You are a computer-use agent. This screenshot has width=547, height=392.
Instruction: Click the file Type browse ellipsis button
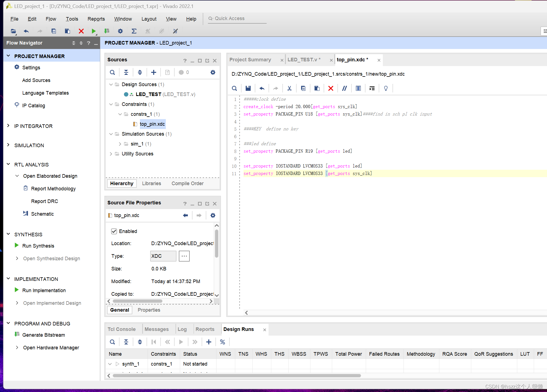point(184,256)
